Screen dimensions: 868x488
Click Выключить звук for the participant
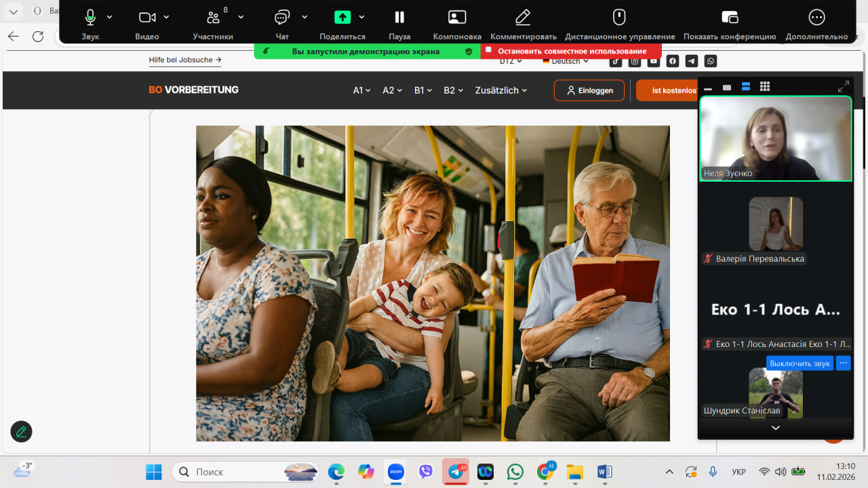point(800,363)
